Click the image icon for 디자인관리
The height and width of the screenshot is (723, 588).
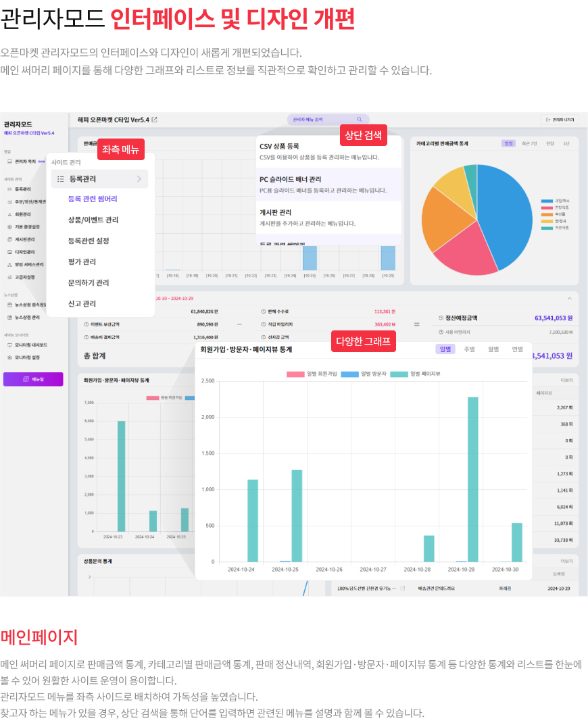coord(9,252)
